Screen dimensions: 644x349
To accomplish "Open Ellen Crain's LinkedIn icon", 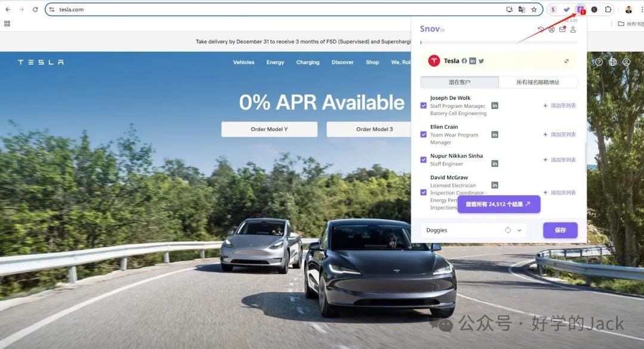I will [x=495, y=135].
